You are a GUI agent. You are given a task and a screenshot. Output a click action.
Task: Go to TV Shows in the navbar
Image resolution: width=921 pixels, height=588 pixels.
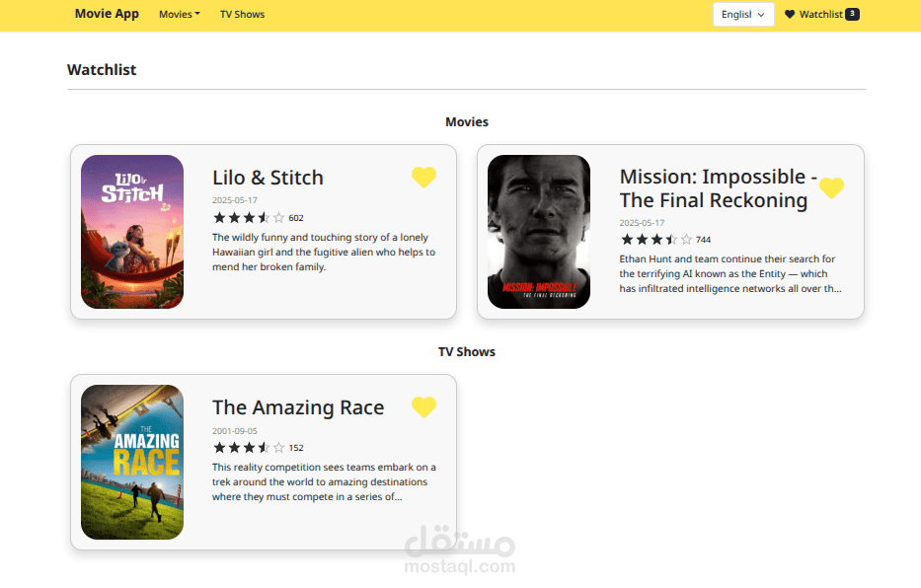(x=242, y=14)
